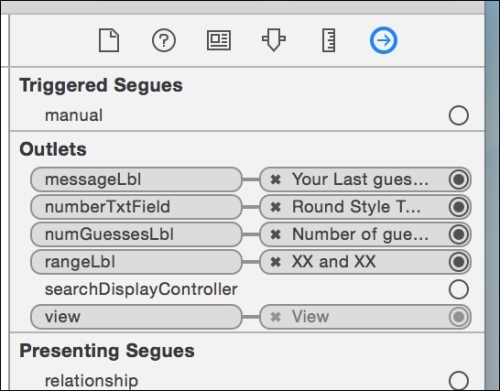Click filled circle beside Round Style T...
500x391 pixels.
pyautogui.click(x=459, y=207)
